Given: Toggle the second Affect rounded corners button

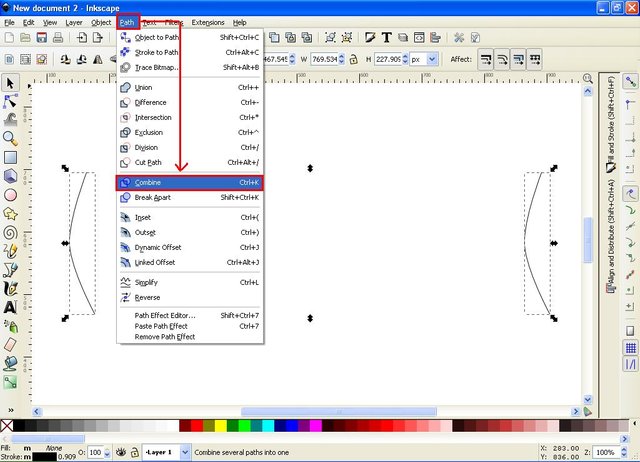Looking at the screenshot, I should 502,60.
